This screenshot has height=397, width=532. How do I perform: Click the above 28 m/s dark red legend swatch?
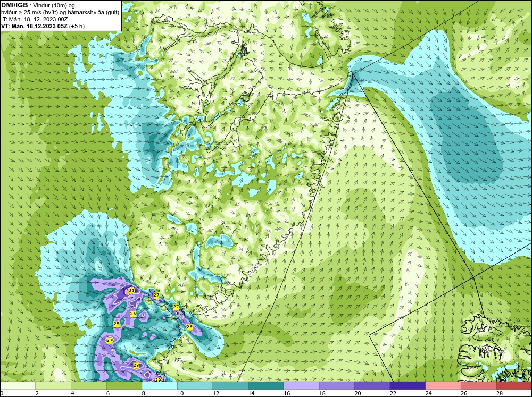514,386
